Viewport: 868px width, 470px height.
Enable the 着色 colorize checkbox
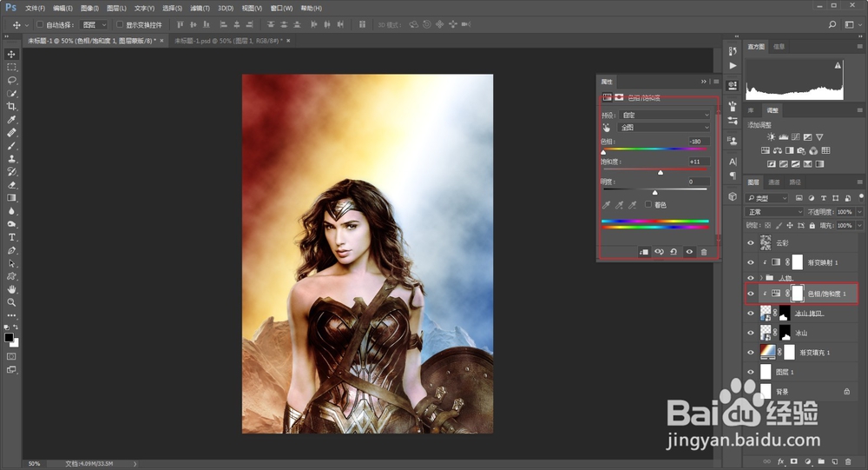click(648, 204)
